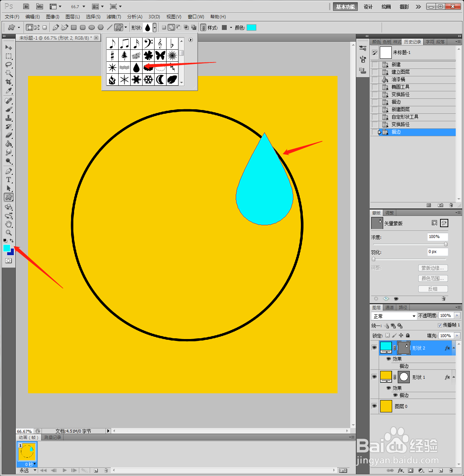Viewport: 464px width, 476px height.
Task: Hide the 形状 1 layer
Action: tap(374, 377)
